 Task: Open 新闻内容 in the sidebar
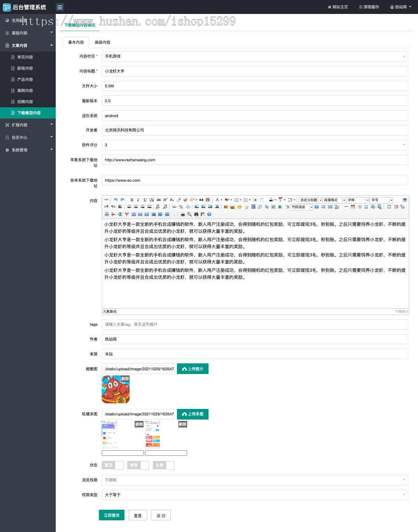point(25,68)
